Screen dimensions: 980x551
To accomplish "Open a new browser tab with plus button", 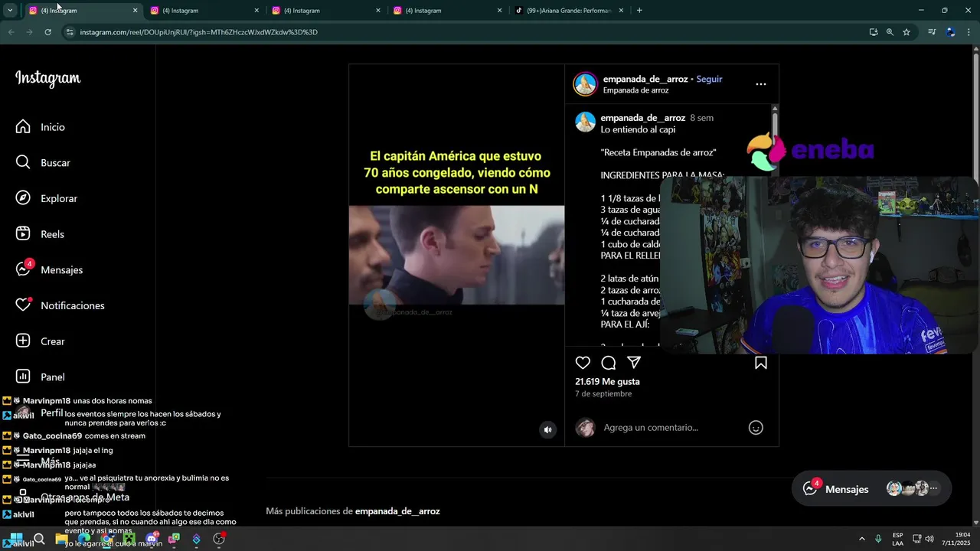I will click(x=639, y=11).
